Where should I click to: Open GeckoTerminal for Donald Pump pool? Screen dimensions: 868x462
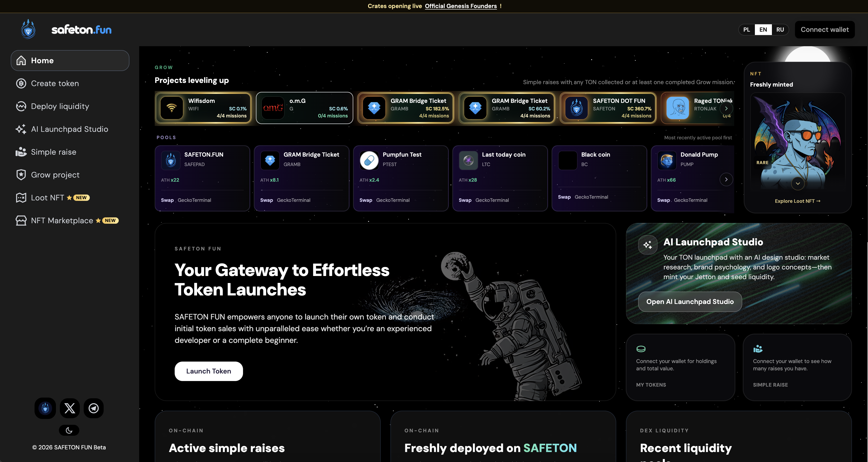pos(690,200)
